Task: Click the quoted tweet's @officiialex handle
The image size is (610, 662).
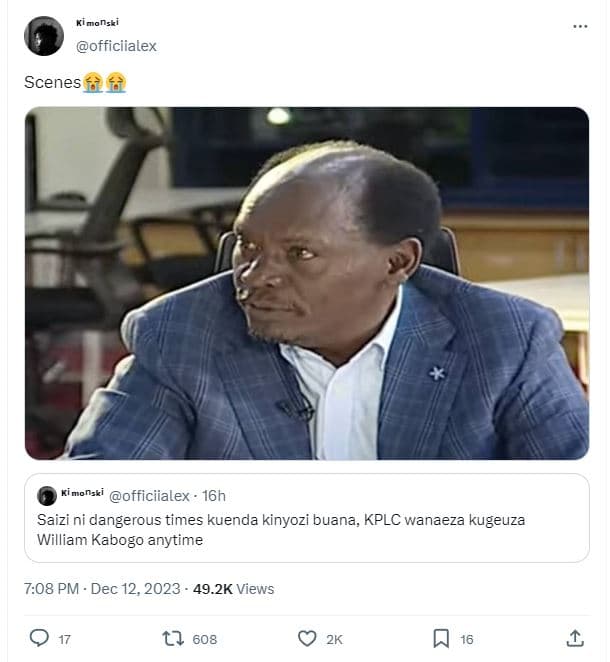Action: tap(148, 496)
